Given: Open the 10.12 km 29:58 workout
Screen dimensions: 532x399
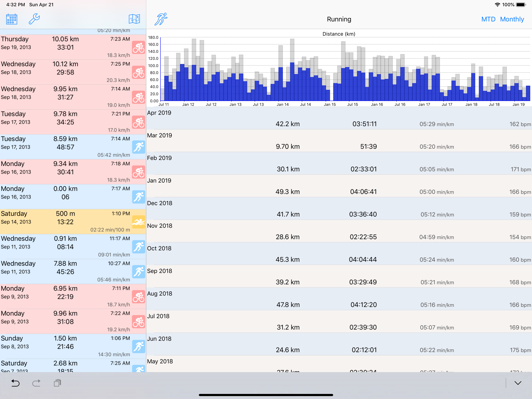Looking at the screenshot, I should click(x=73, y=72).
